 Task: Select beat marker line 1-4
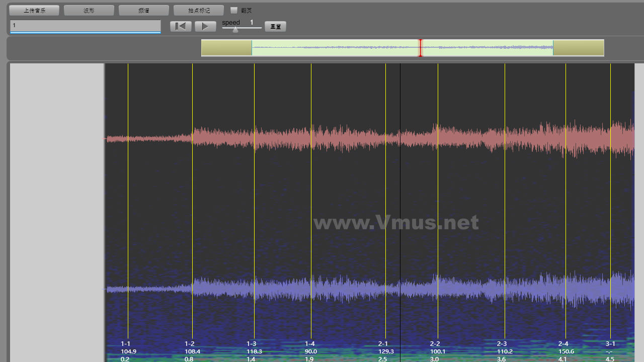tap(311, 201)
